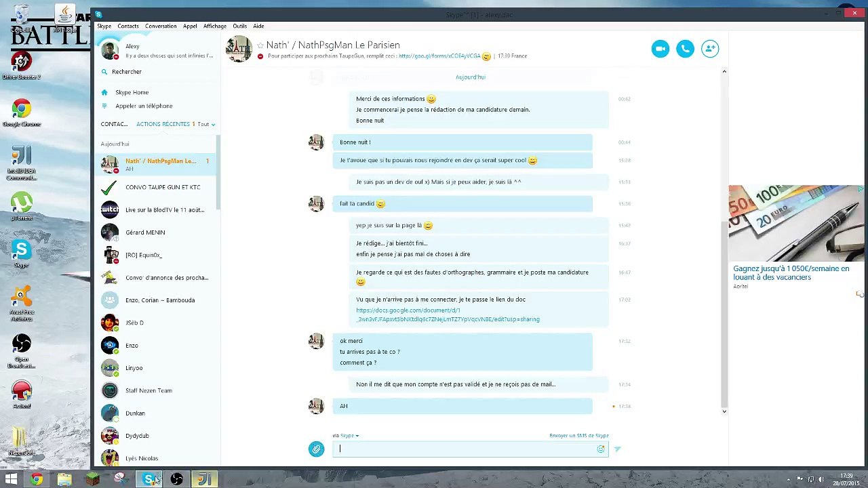Open Enzo, Corian – Bambouda group chat
Viewport: 868px width, 488px height.
coord(157,300)
